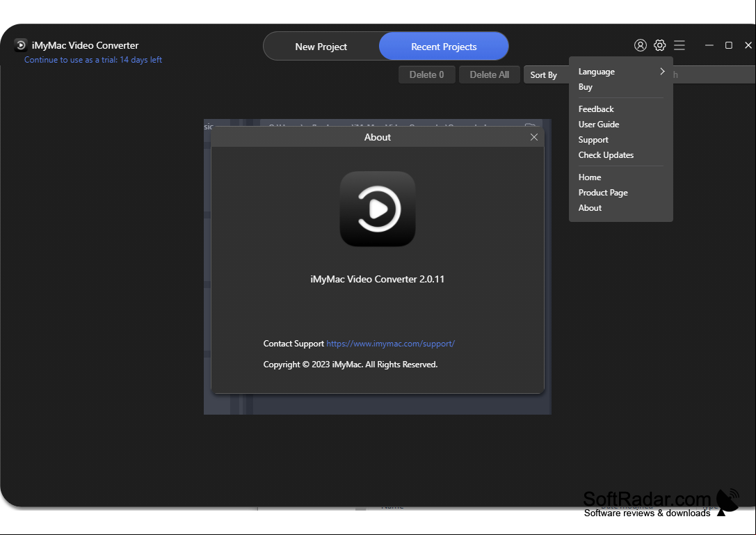Click the Copyright 2023 iMyMac text

point(351,365)
